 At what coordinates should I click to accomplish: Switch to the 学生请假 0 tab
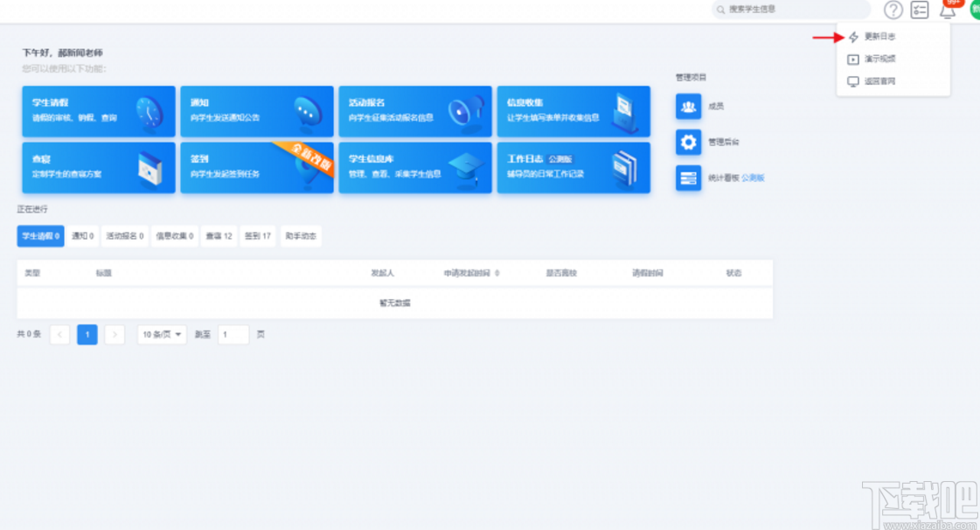coord(40,236)
